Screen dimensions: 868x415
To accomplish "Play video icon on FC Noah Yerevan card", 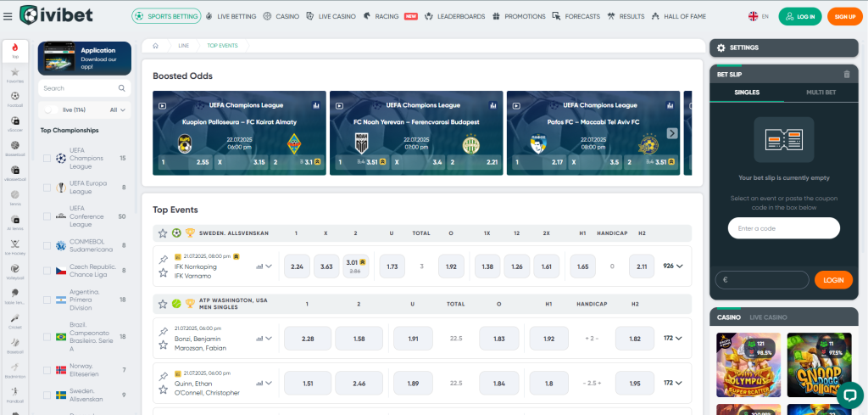I will click(339, 105).
